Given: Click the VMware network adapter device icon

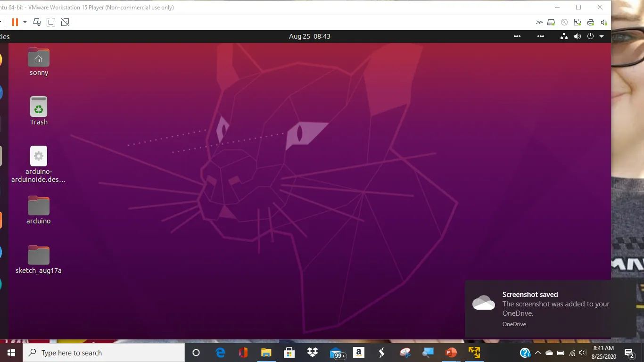Looking at the screenshot, I should coord(578,22).
